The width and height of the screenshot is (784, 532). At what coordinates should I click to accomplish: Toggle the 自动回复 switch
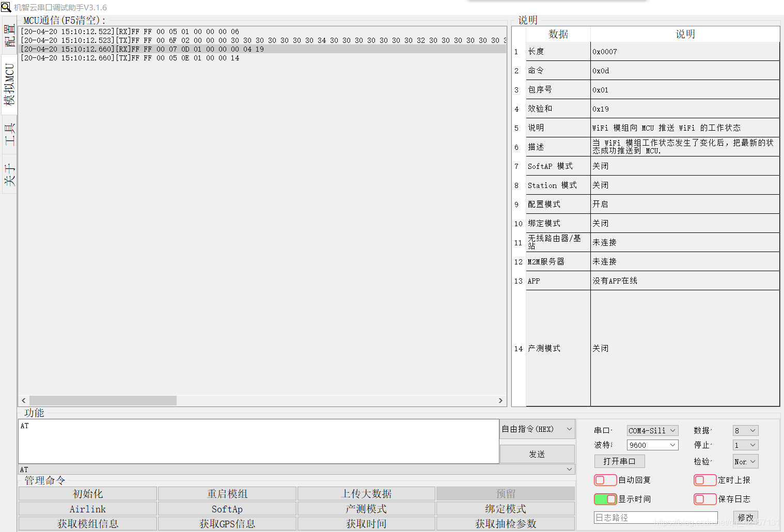(605, 480)
